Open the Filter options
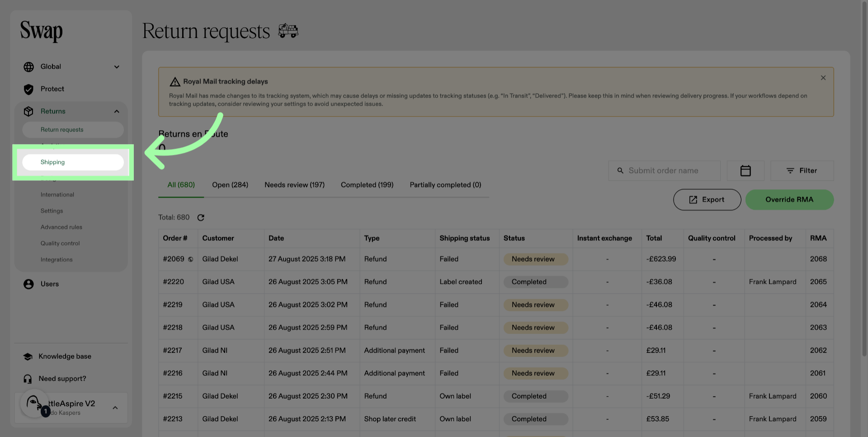This screenshot has width=868, height=437. coord(802,171)
